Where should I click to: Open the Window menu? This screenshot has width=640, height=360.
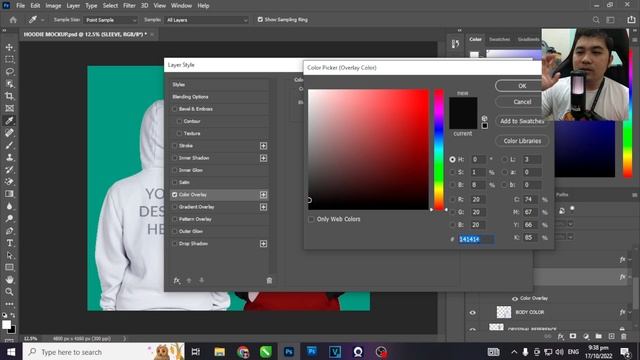pyautogui.click(x=181, y=6)
